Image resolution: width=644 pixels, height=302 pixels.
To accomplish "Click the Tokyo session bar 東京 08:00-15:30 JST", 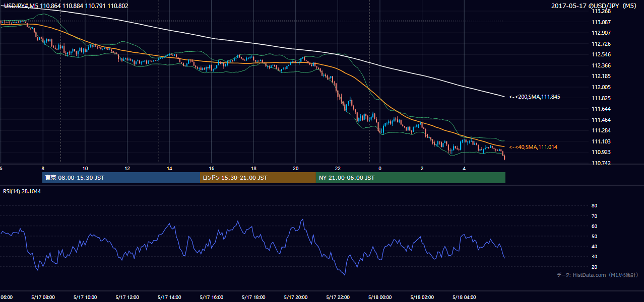I will [x=121, y=178].
